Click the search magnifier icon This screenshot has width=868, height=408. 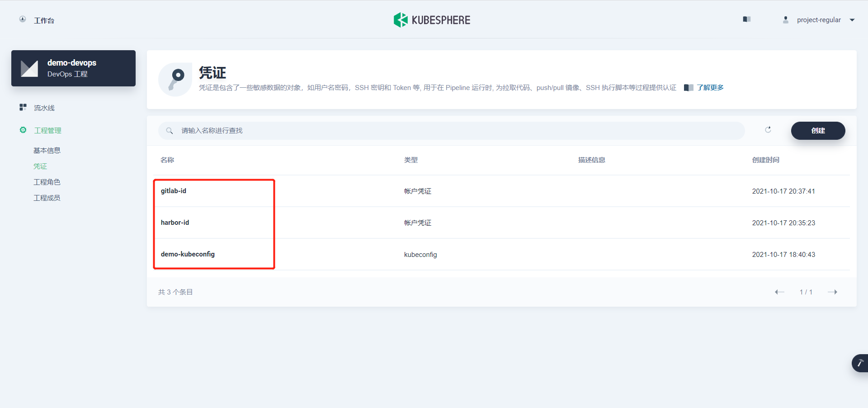[170, 131]
